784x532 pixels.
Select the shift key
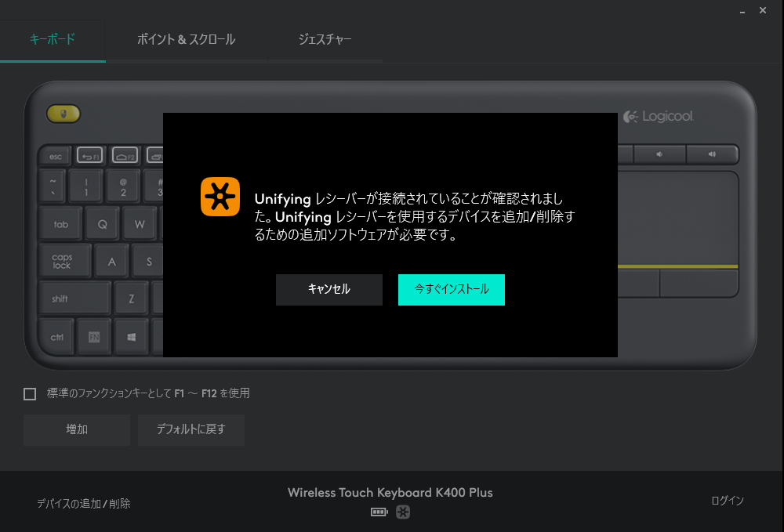pyautogui.click(x=75, y=299)
